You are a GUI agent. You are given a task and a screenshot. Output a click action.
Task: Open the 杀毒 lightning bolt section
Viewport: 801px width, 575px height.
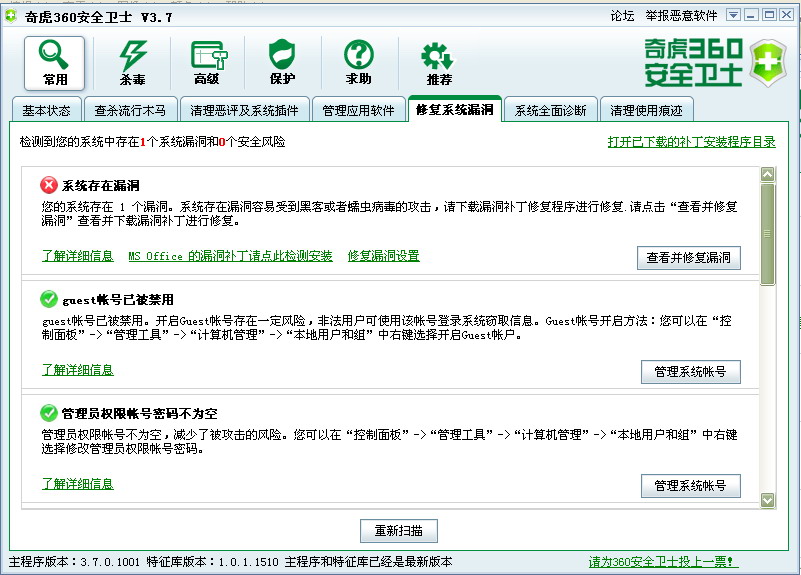point(132,63)
